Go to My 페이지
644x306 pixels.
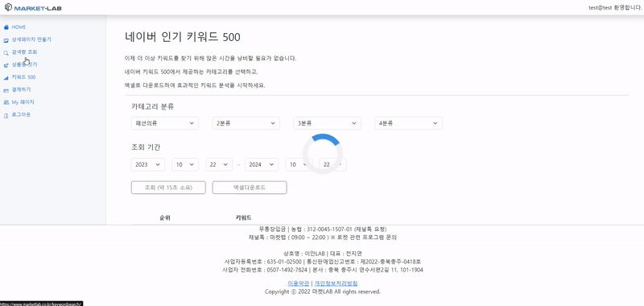point(23,101)
